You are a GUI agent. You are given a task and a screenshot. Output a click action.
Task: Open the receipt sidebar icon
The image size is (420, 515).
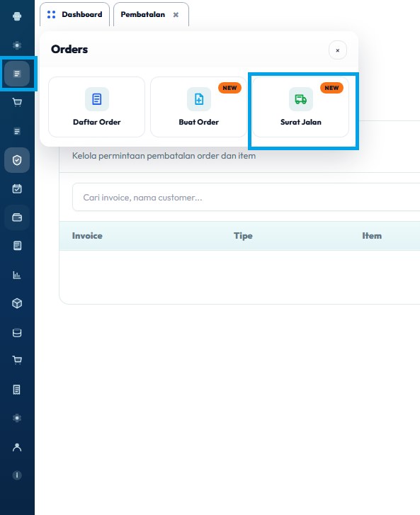(x=17, y=390)
